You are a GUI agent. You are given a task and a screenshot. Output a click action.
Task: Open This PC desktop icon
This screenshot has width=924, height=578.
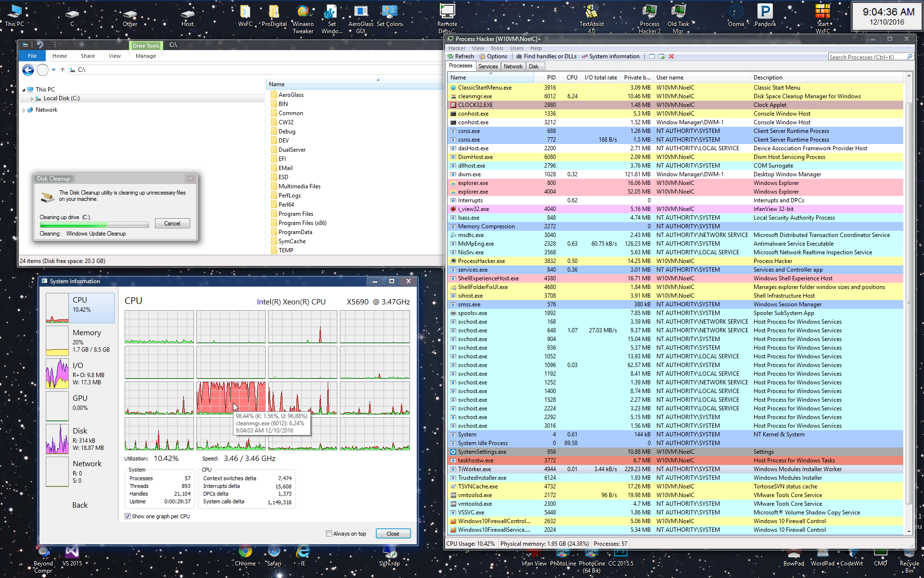coord(14,16)
